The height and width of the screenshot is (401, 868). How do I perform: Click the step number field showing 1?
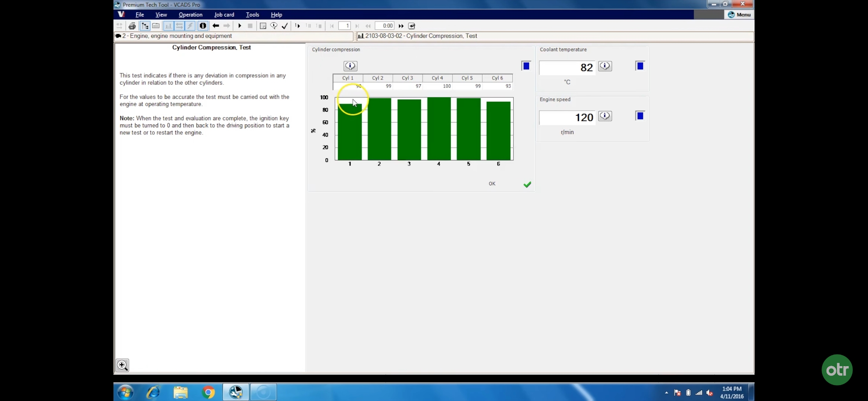[x=345, y=26]
